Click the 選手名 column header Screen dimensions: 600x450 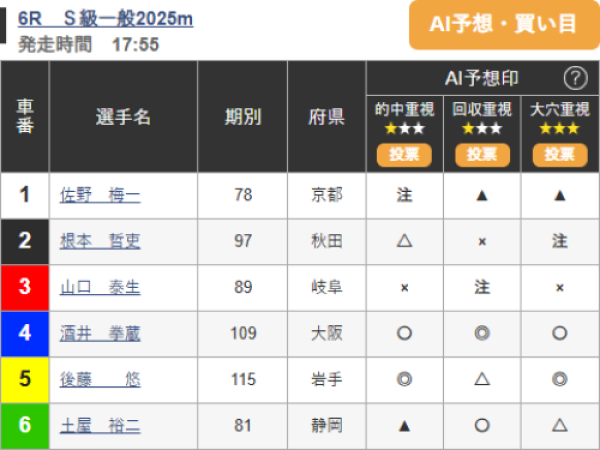(123, 117)
